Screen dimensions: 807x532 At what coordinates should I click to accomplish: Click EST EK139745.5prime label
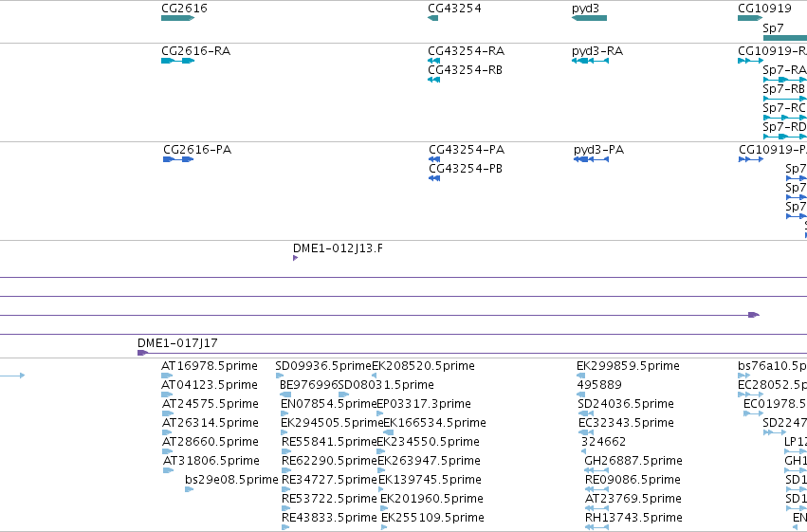tap(430, 480)
